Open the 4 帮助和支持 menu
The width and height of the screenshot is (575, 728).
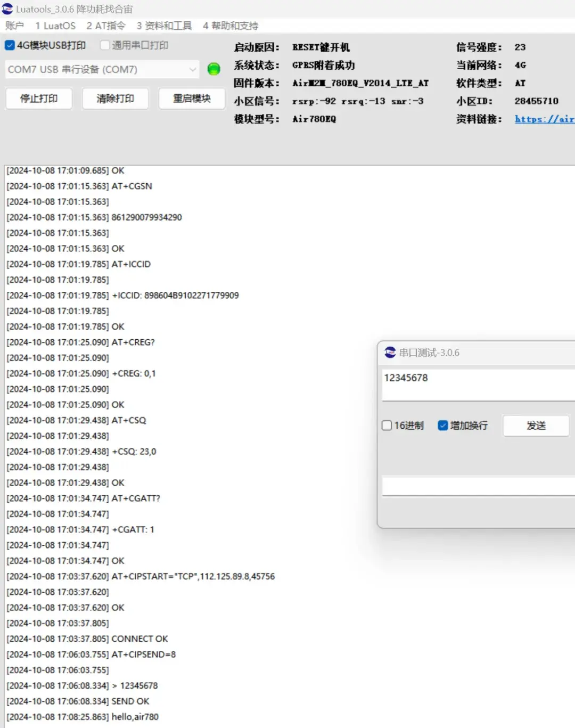click(230, 26)
